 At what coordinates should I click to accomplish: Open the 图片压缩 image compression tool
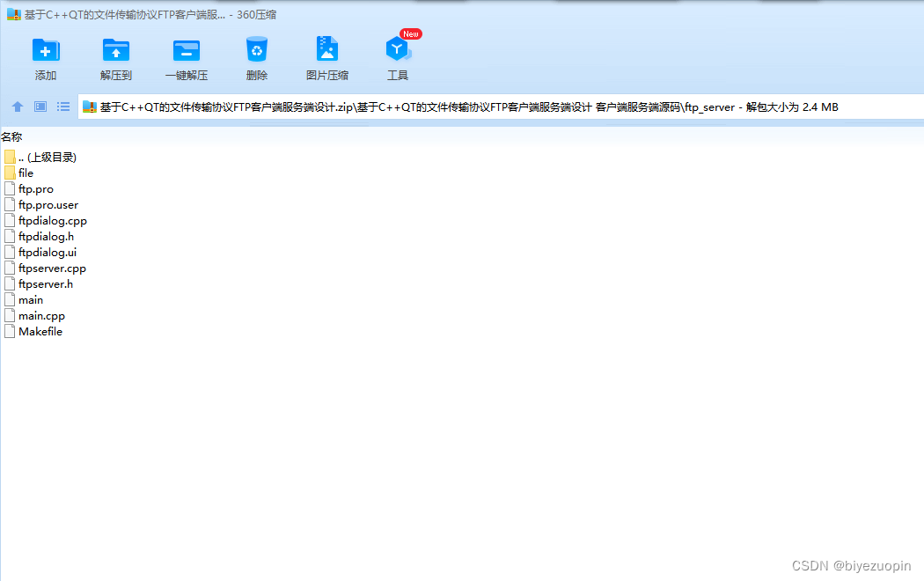(326, 53)
